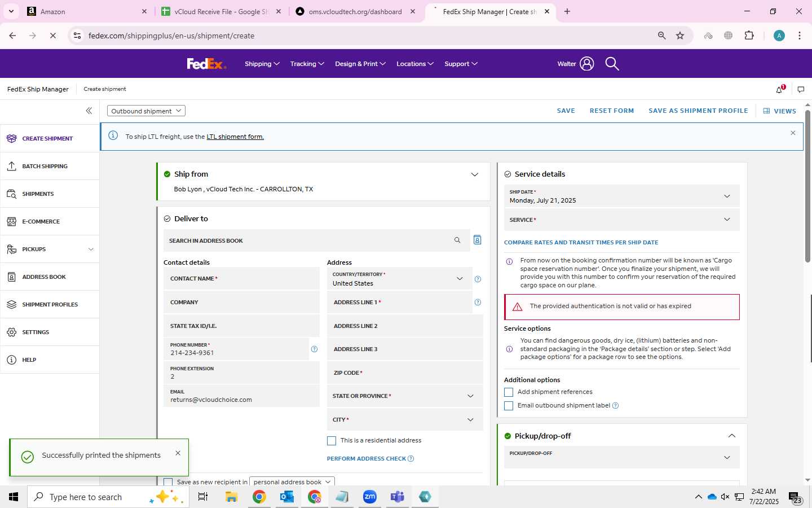Open Service dropdown
Screen dimensions: 812x508
621,220
